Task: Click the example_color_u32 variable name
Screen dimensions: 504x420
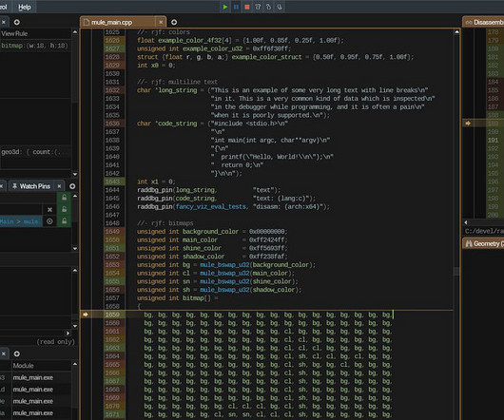Action: pos(213,48)
